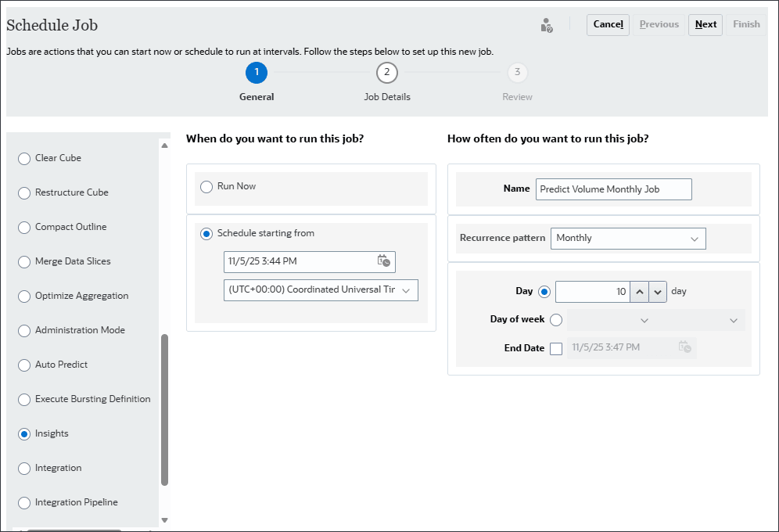This screenshot has height=532, width=779.
Task: Click the Day number input field
Action: 593,292
